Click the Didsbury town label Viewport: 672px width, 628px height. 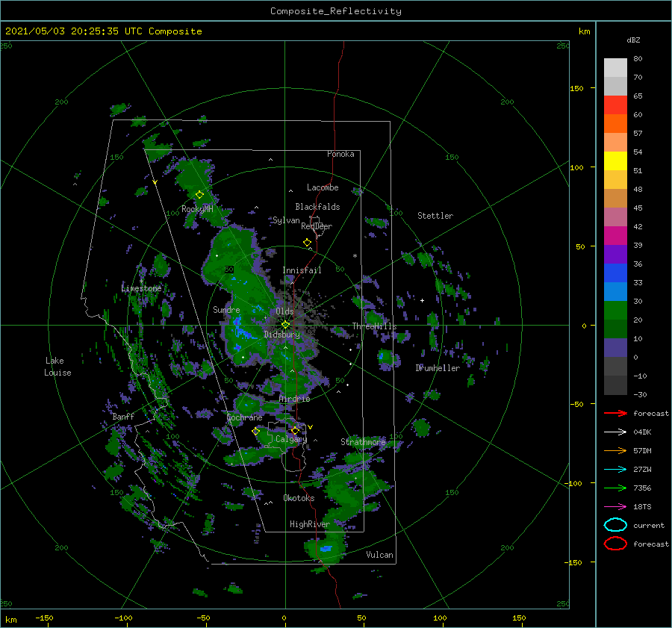[x=281, y=335]
